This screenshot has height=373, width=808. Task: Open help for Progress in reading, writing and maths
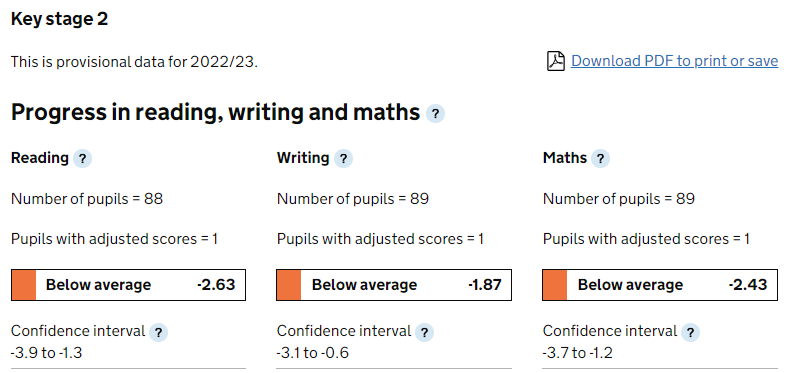click(x=435, y=113)
